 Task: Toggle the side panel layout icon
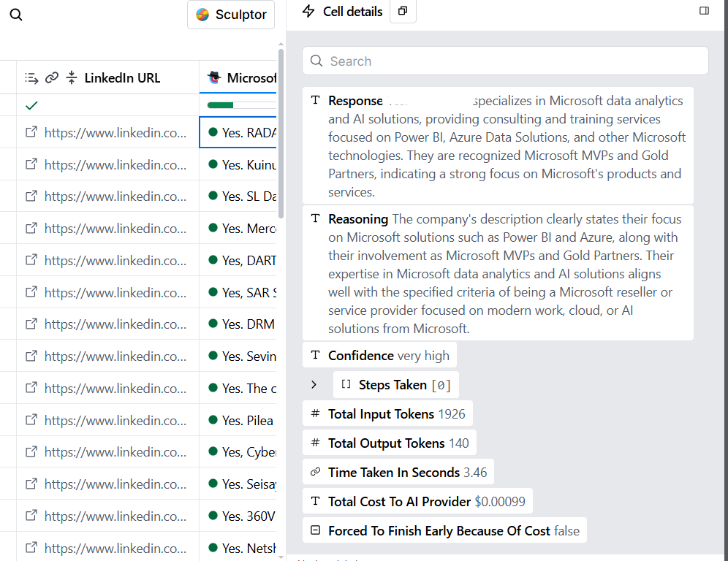coord(704,11)
